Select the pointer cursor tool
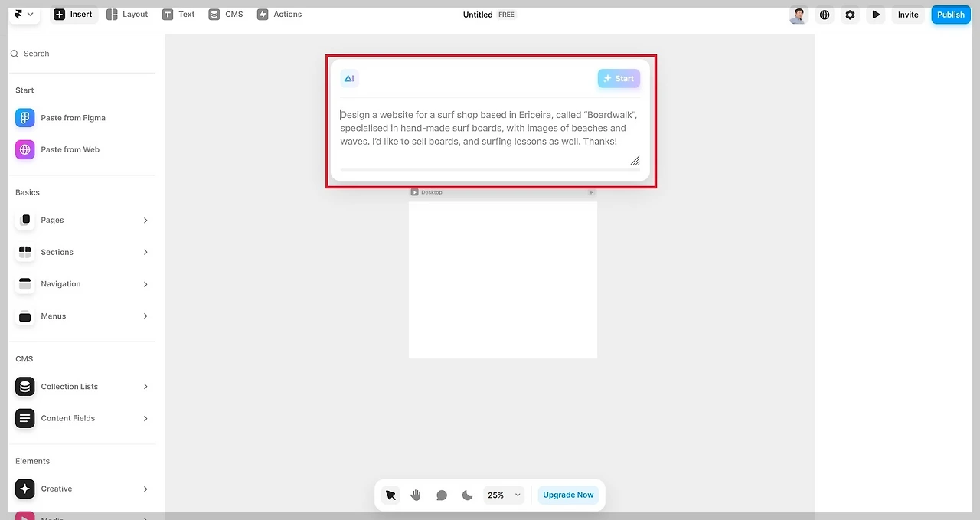Viewport: 980px width, 520px height. click(390, 495)
